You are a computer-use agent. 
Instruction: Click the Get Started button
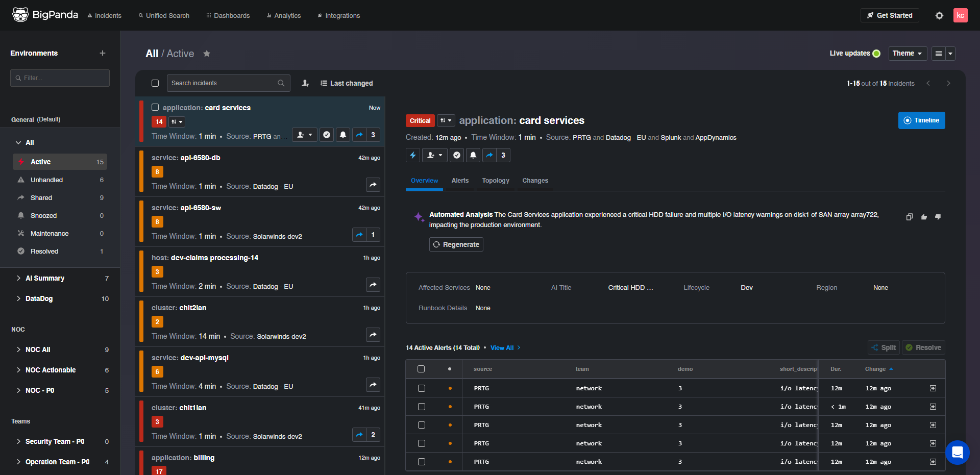point(890,15)
